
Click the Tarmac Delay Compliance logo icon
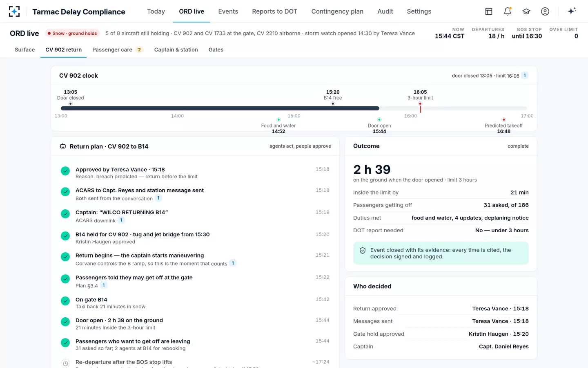(14, 11)
